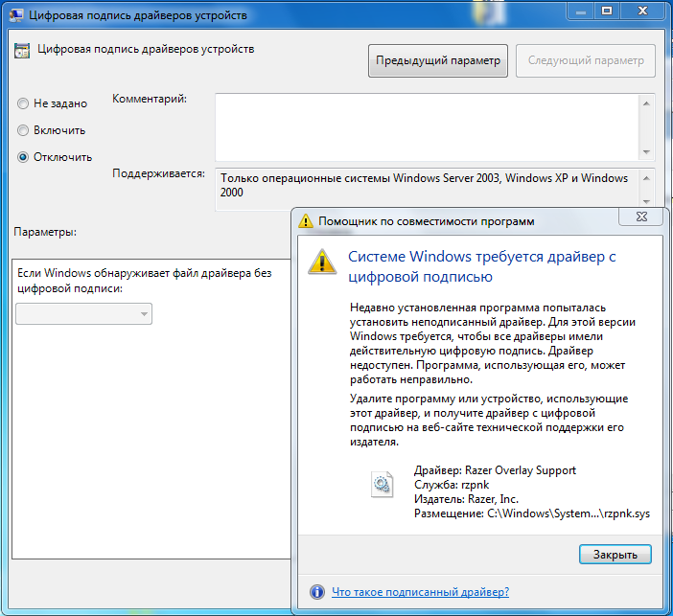Minimize the driver signing policy window
The width and height of the screenshot is (673, 616).
pyautogui.click(x=581, y=11)
